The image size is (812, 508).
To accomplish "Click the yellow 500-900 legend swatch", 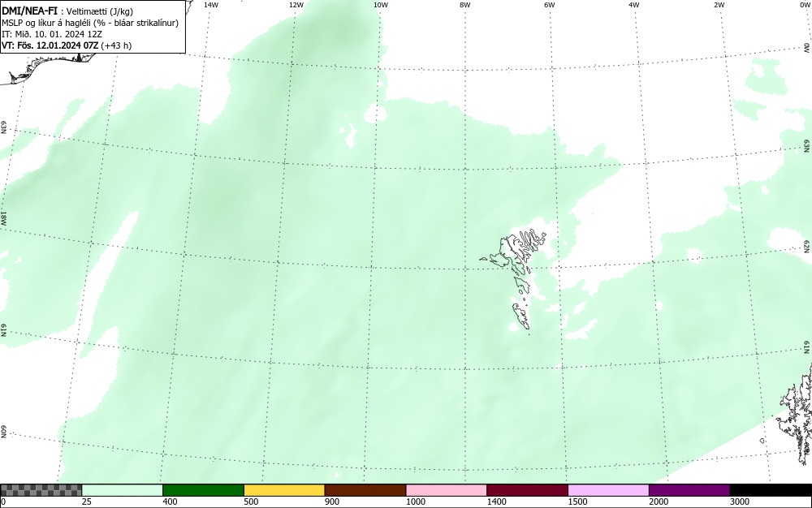I will 284,490.
